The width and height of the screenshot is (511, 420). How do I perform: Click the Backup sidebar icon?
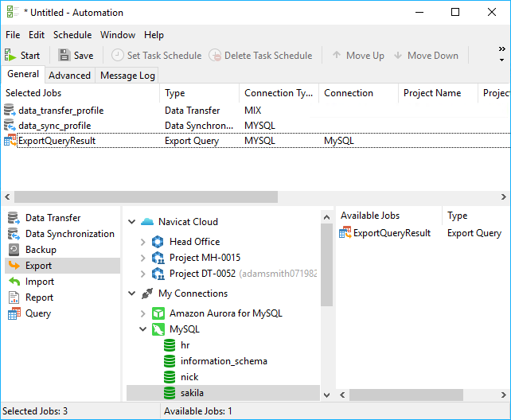(x=14, y=250)
